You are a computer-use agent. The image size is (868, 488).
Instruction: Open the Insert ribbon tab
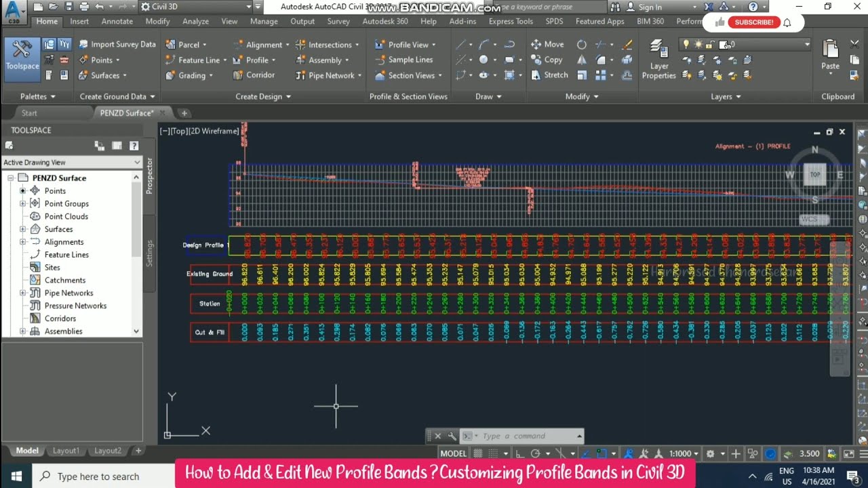pyautogui.click(x=79, y=21)
